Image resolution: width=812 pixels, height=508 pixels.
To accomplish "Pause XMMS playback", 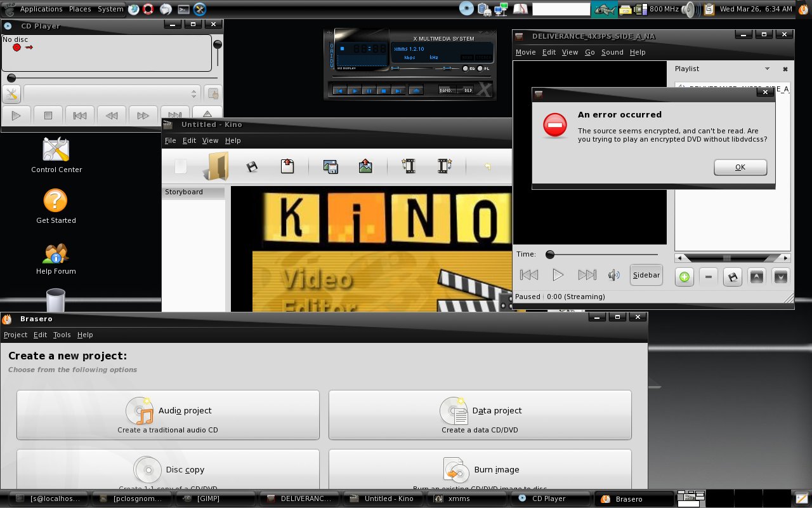I will coord(369,91).
